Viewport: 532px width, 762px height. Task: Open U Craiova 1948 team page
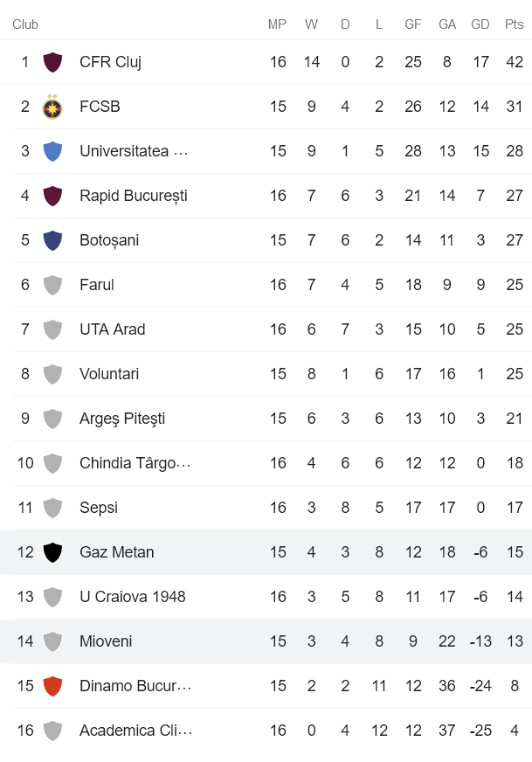click(x=132, y=597)
